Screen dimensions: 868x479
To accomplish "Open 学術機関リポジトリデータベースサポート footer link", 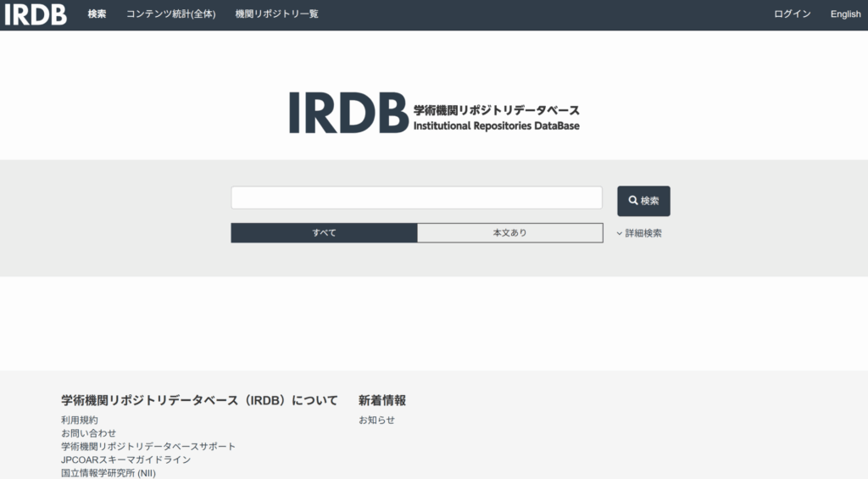I will [x=148, y=447].
